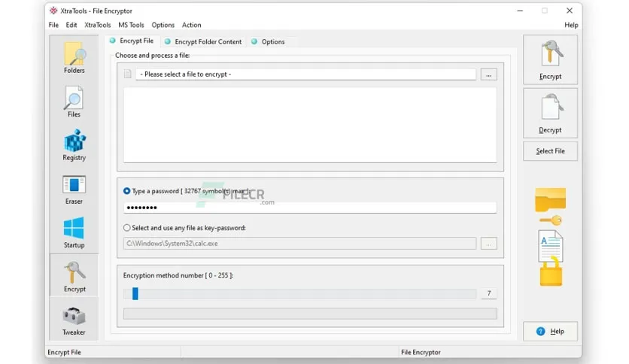Minimize the File Encryptor window
The width and height of the screenshot is (629, 364).
pyautogui.click(x=521, y=11)
